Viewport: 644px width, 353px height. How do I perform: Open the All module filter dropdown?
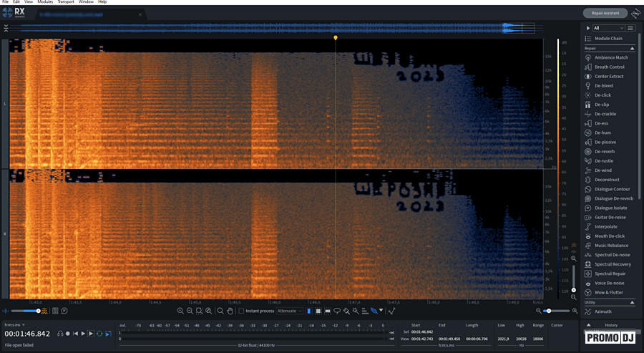click(x=613, y=28)
